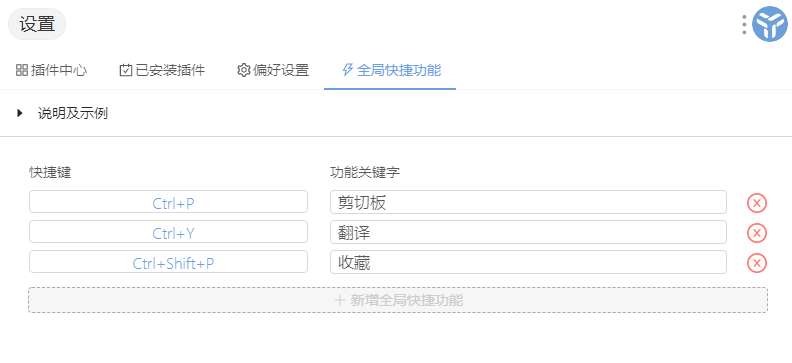This screenshot has width=792, height=363.
Task: Edit the Ctrl+P shortcut key field
Action: tap(168, 202)
